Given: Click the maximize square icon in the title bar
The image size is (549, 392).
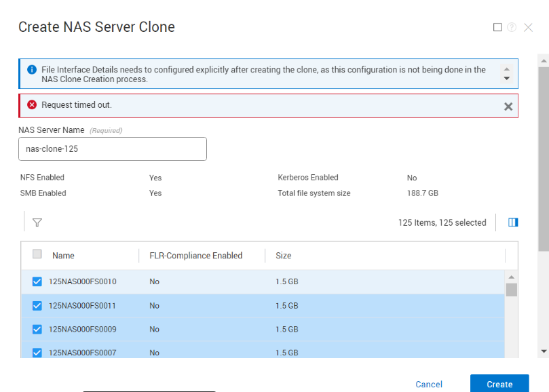Looking at the screenshot, I should point(497,27).
